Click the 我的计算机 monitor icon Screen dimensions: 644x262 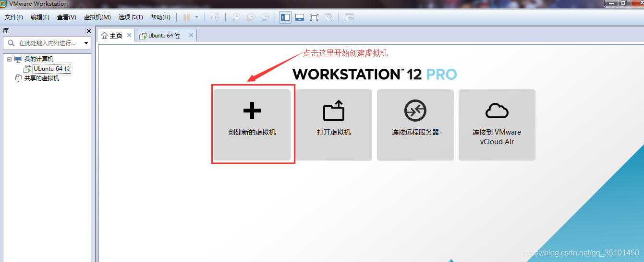18,59
